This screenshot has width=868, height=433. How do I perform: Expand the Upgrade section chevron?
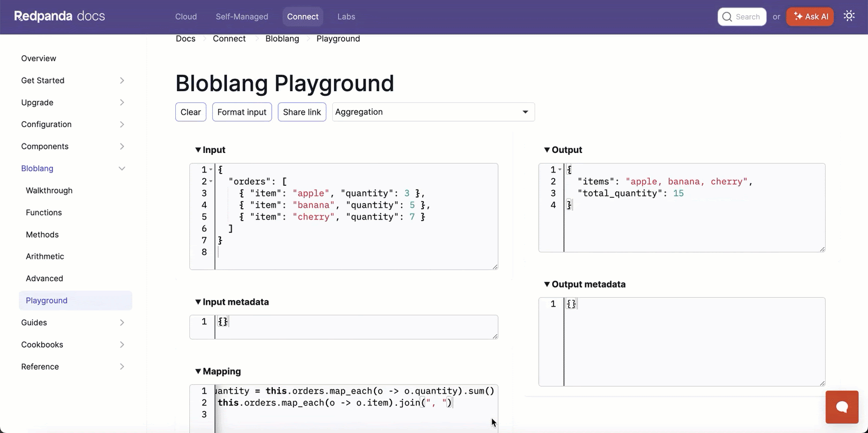coord(122,102)
